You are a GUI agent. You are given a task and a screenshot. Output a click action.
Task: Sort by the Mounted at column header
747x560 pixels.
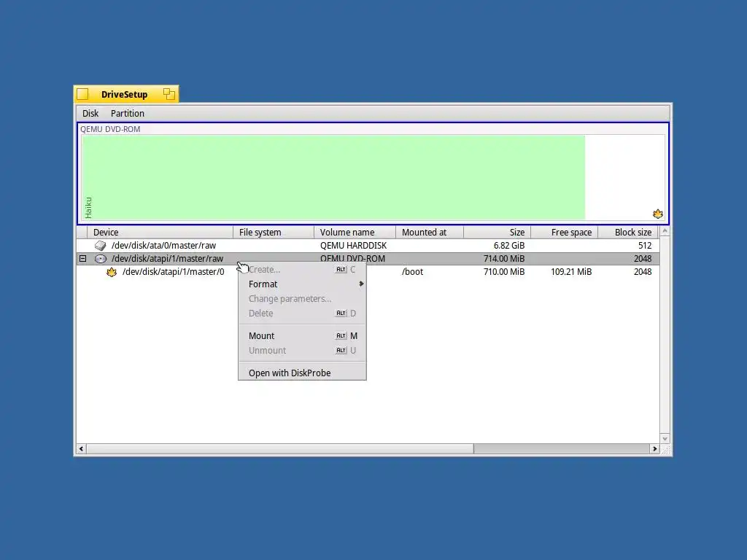pos(430,233)
